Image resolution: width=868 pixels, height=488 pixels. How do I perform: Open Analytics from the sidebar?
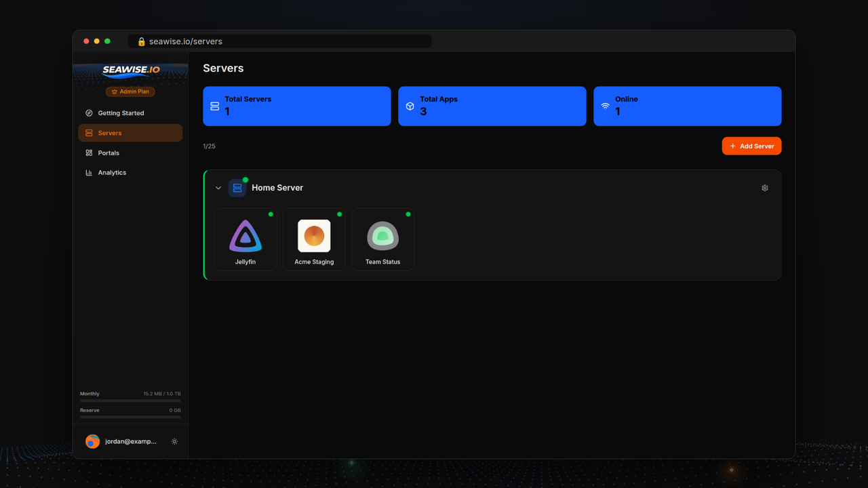point(130,173)
